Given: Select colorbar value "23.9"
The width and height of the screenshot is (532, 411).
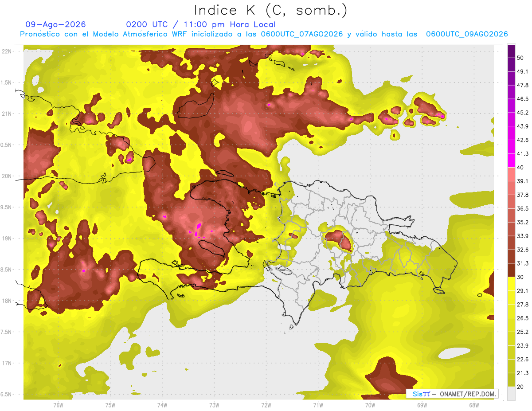Looking at the screenshot, I should [x=523, y=346].
